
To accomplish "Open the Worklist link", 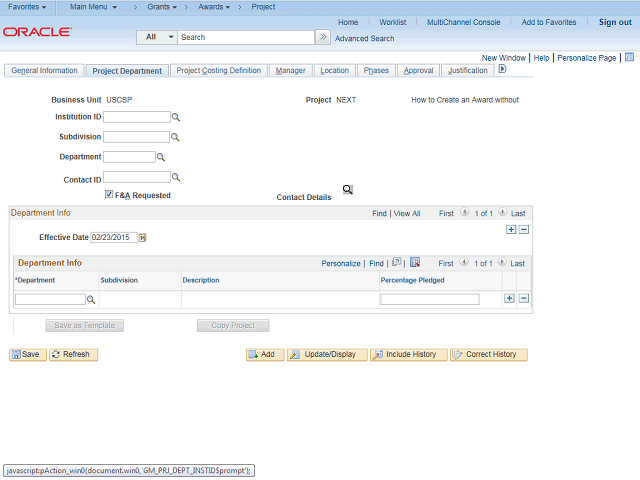I will (x=393, y=22).
